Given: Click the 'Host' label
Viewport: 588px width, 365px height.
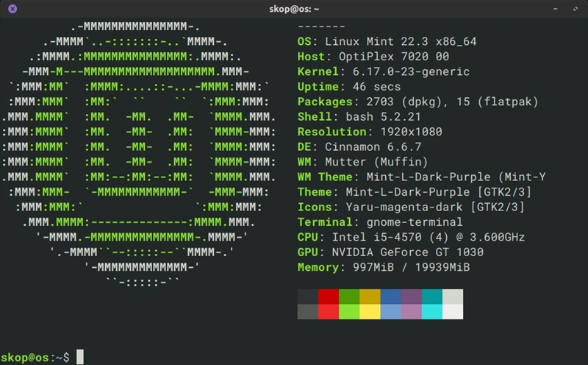Looking at the screenshot, I should [x=311, y=57].
